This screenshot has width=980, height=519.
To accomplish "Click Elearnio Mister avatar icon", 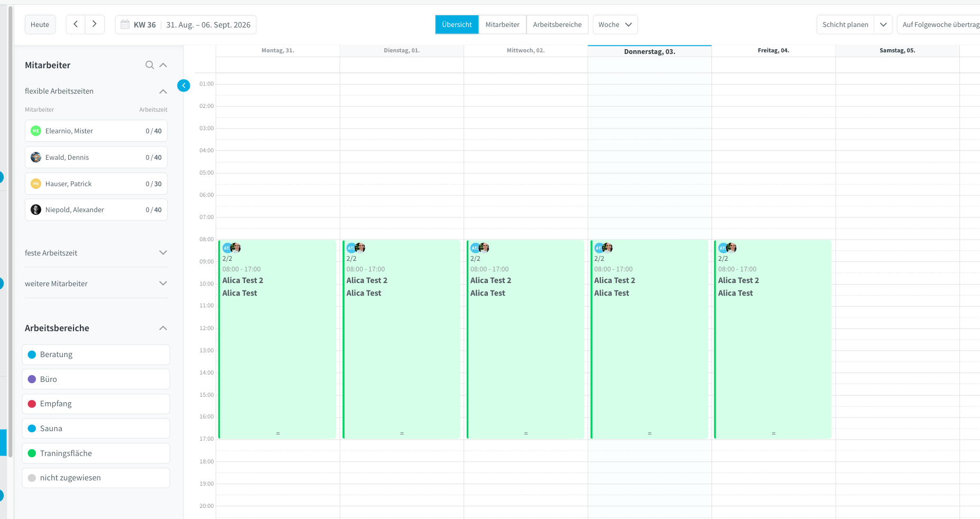I will coord(36,131).
